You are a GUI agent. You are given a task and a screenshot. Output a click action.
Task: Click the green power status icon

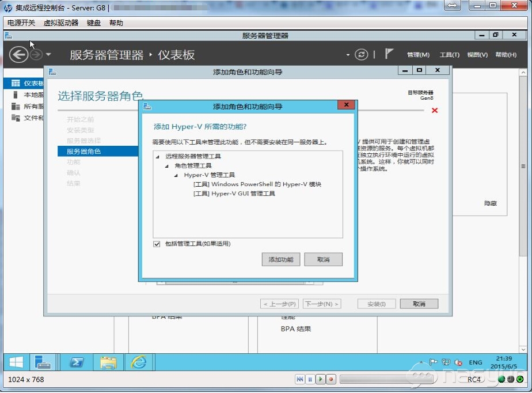click(520, 379)
